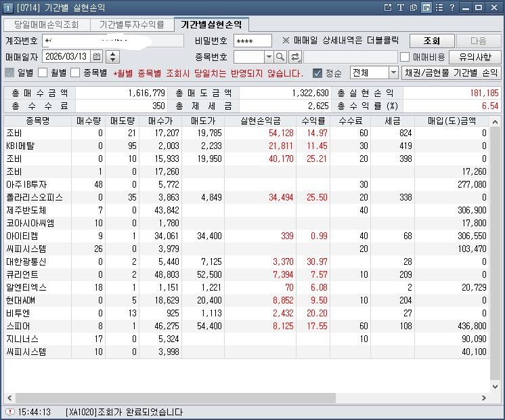
Task: Select the 지니너스 row
Action: (x=246, y=339)
